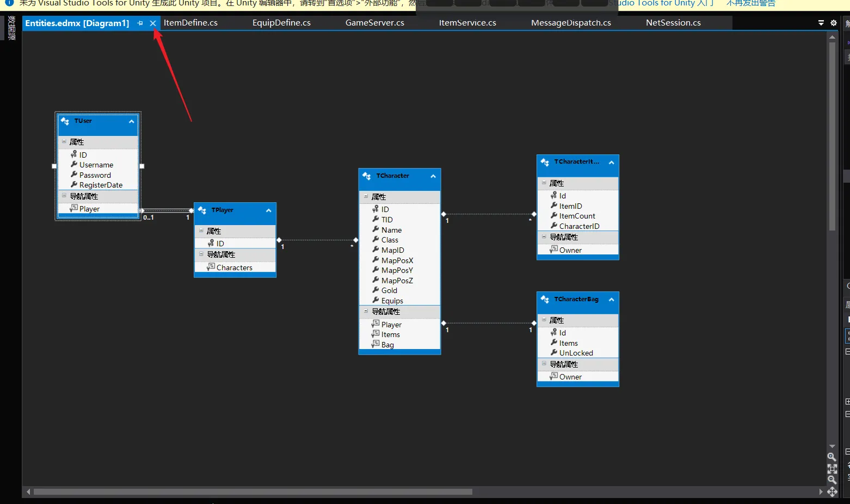Close the Entities.edmx diagram tab

tap(153, 23)
